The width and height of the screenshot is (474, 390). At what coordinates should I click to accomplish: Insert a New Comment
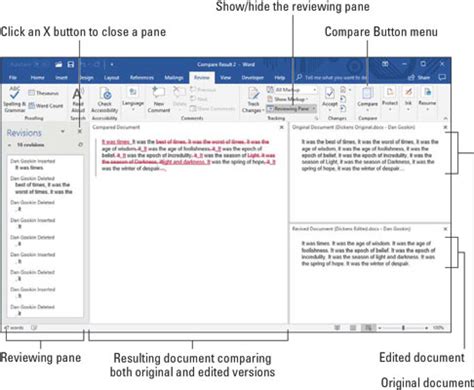point(159,100)
